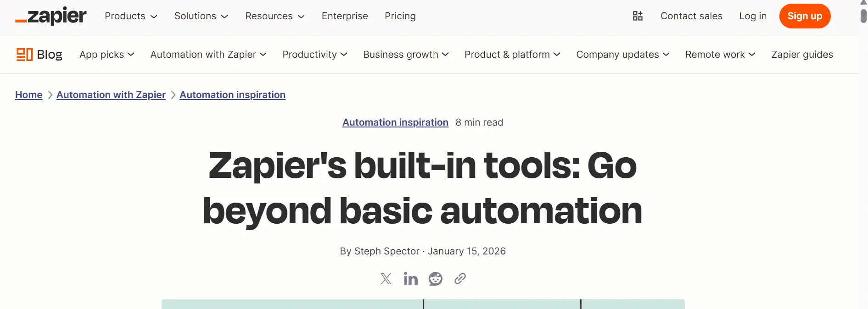Open Productivity dropdown
Viewport: 868px width, 309px height.
click(315, 55)
